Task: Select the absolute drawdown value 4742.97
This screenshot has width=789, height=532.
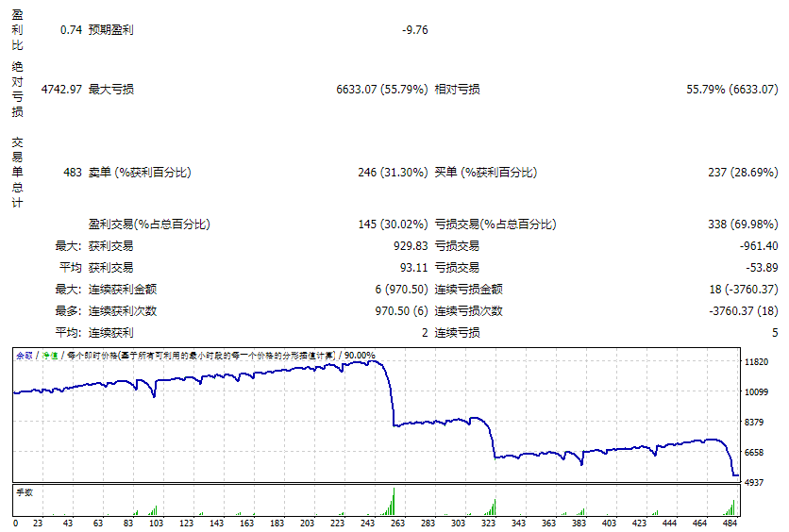Action: [x=61, y=90]
